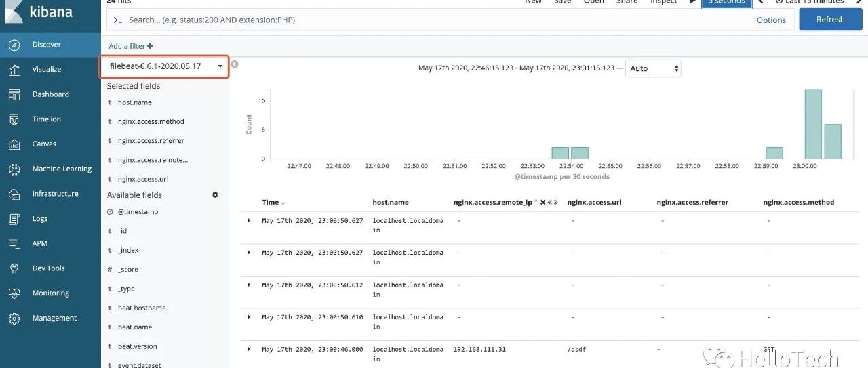868x368 pixels.
Task: Go to Dashboard via sidebar icon
Action: point(14,94)
